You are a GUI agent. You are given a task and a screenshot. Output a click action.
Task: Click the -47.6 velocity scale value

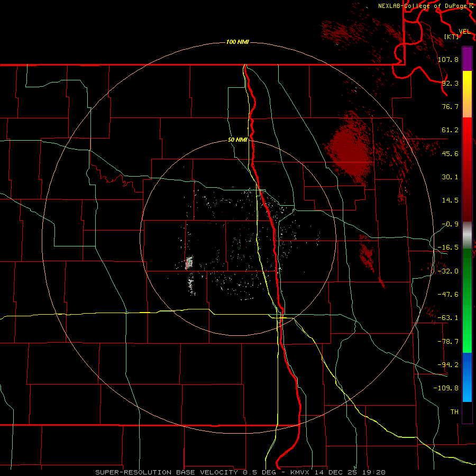[x=448, y=295]
